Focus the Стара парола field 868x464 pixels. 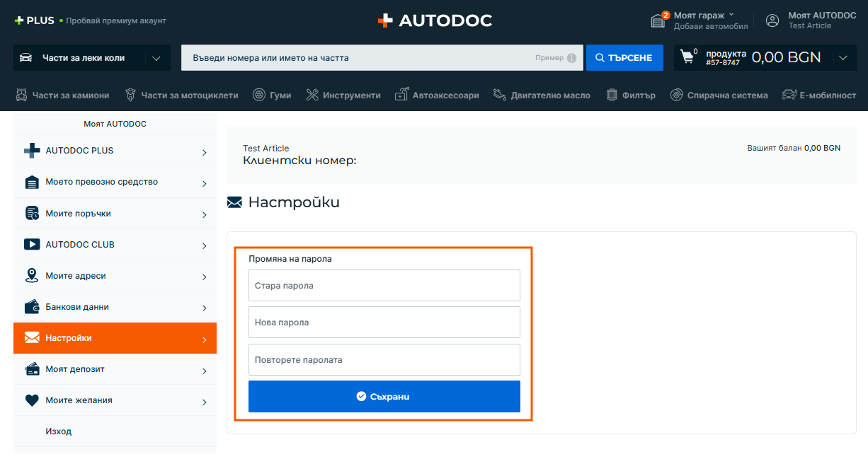point(384,286)
